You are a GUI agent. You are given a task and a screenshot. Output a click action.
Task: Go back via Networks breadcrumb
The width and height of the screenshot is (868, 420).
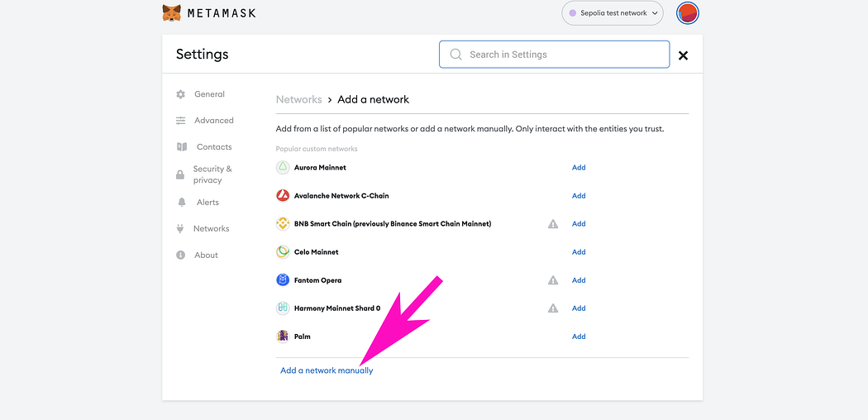pyautogui.click(x=299, y=99)
